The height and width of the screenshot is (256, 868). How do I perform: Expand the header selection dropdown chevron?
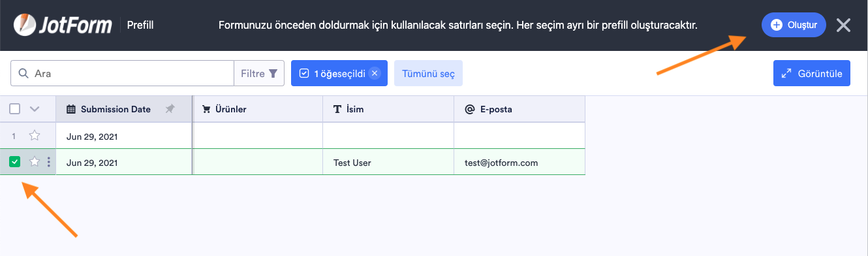pos(35,109)
